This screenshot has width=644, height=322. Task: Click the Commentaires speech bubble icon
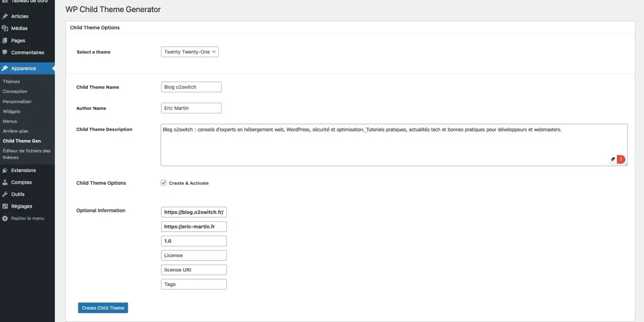point(5,52)
